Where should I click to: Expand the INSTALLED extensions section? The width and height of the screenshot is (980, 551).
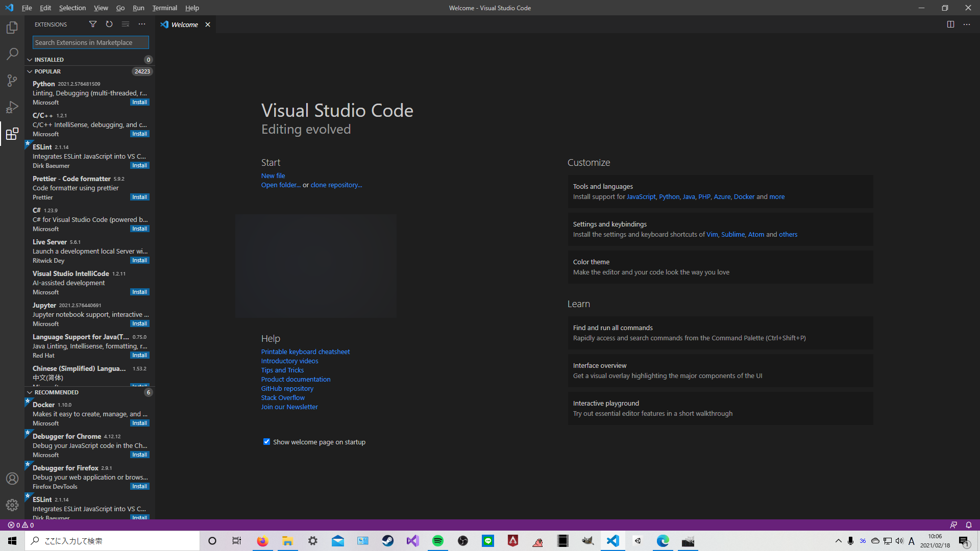point(30,59)
